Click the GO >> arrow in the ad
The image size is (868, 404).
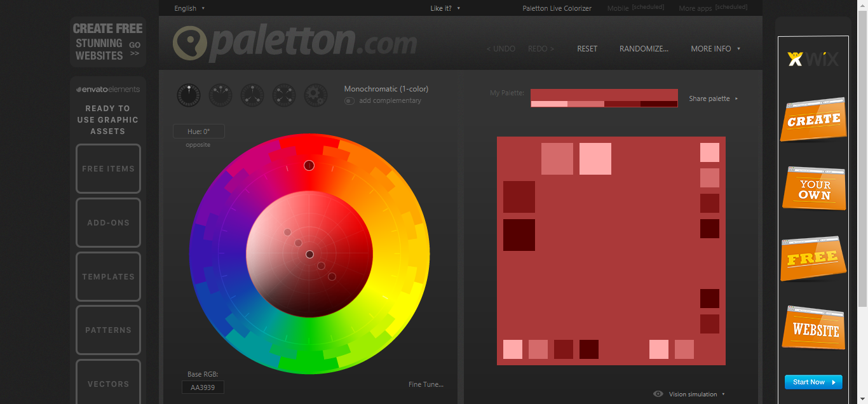pos(135,49)
